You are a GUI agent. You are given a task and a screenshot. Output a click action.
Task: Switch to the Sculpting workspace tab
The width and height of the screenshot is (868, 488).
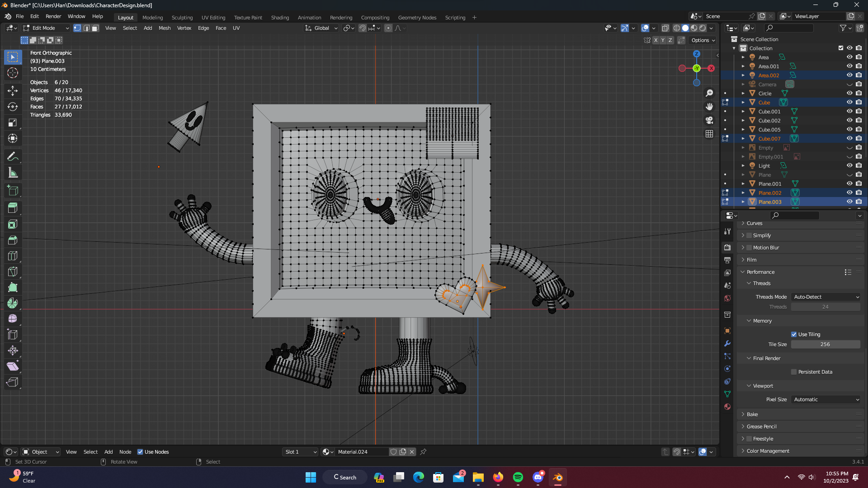point(182,18)
